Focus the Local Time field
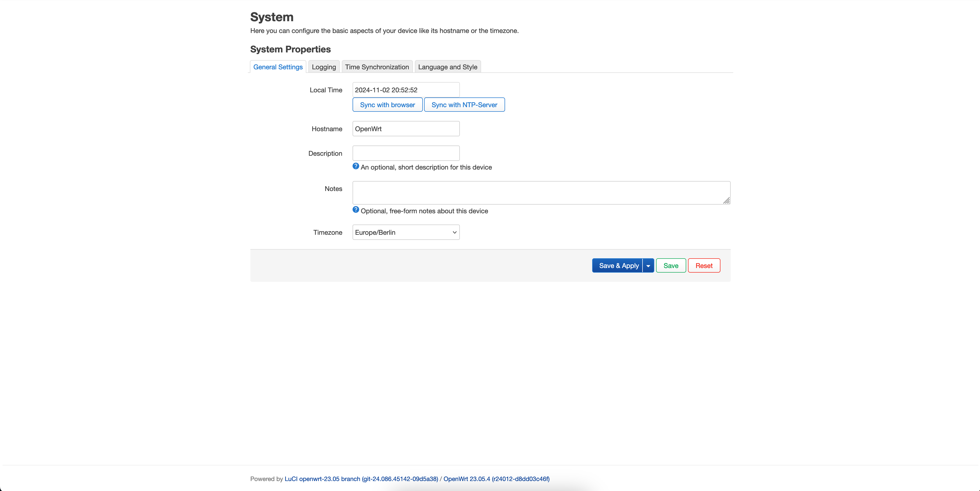Image resolution: width=980 pixels, height=491 pixels. 406,90
